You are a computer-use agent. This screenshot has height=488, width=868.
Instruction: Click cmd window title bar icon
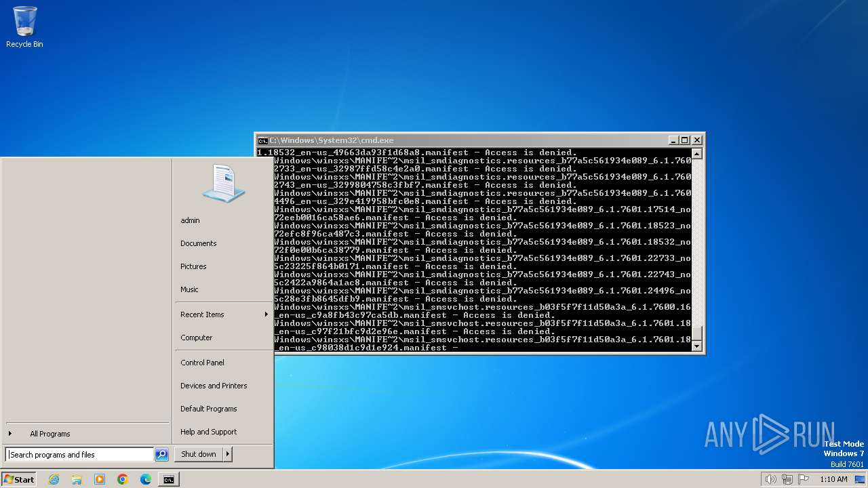tap(262, 140)
